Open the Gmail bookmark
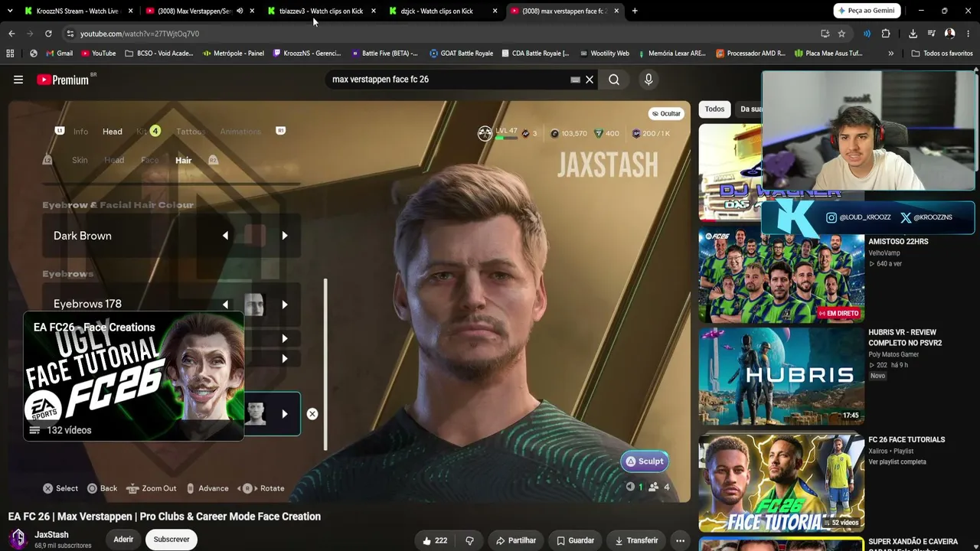Viewport: 980px width, 551px height. 59,54
